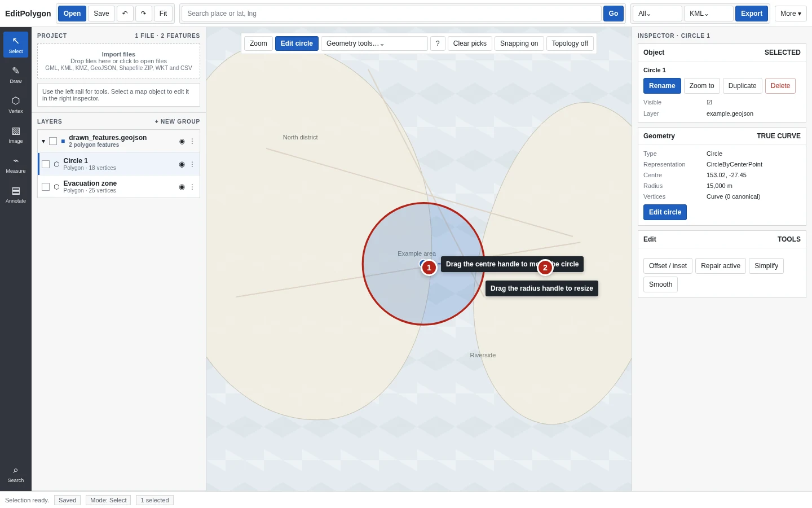Open the All filter dropdown

coord(657,14)
